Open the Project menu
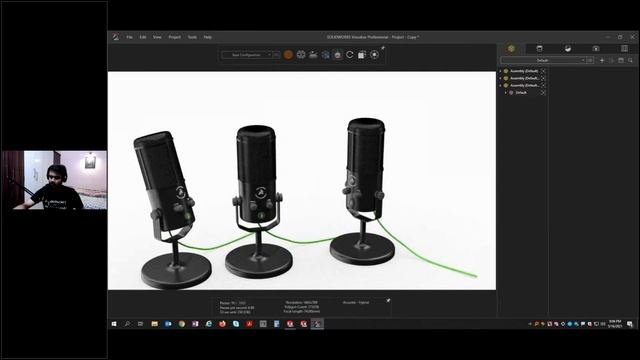This screenshot has width=640, height=360. point(175,37)
